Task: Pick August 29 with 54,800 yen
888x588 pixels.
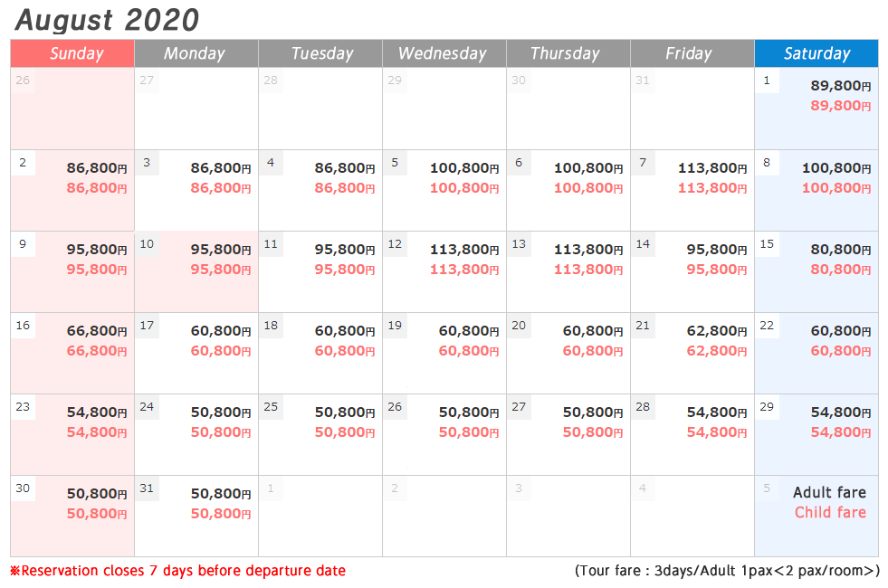Action: coord(816,434)
